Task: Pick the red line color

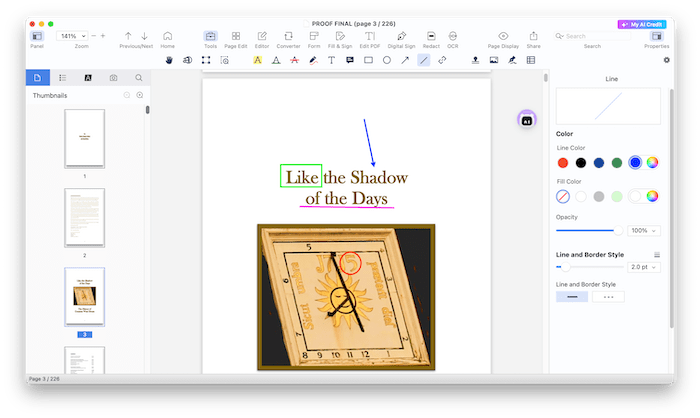Action: pos(562,163)
